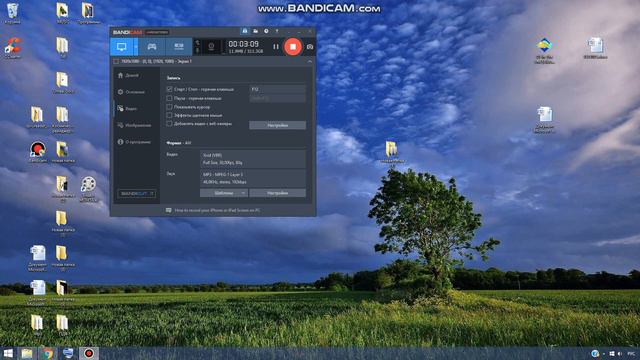Viewport: 640px width, 360px height.
Task: Toggle the Start/Stop hotkey checkbox
Action: (169, 89)
